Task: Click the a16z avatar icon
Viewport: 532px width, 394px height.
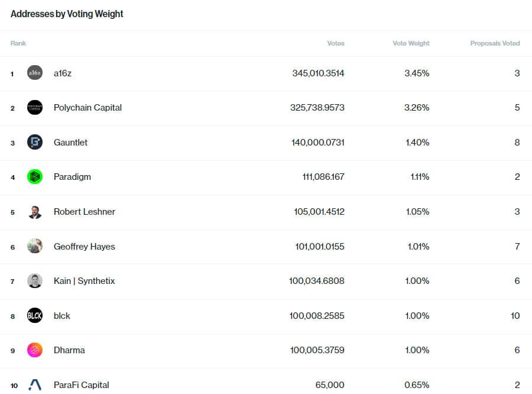Action: tap(35, 73)
